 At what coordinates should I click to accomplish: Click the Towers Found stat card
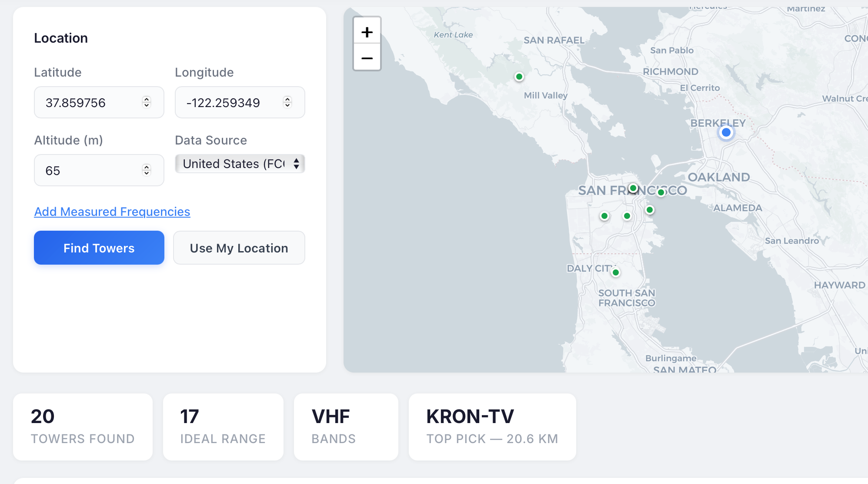83,427
